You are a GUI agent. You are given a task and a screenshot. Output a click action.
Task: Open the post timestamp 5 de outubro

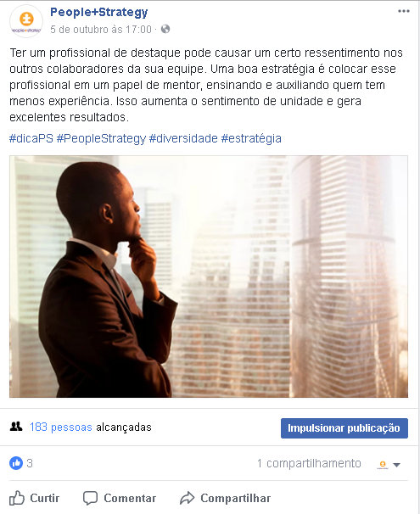point(101,30)
